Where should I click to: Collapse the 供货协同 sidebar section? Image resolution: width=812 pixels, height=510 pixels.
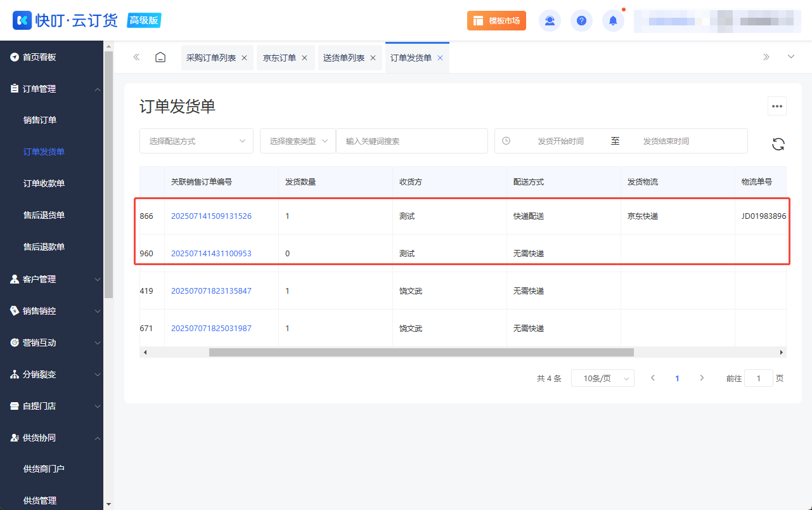pos(51,438)
